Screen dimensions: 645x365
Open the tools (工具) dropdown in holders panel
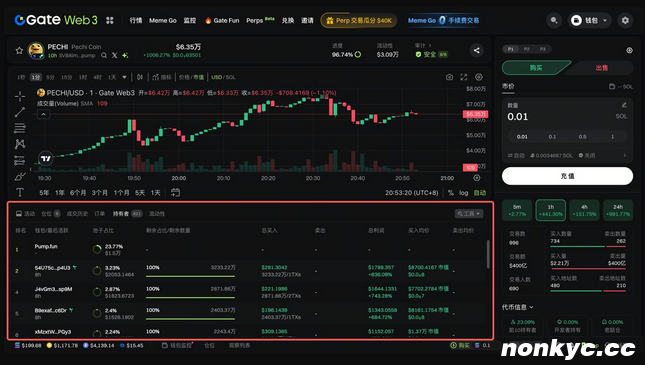[469, 214]
